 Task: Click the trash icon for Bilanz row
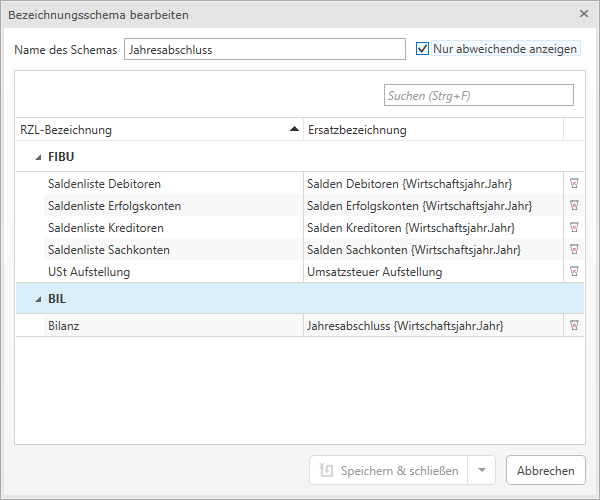[574, 326]
